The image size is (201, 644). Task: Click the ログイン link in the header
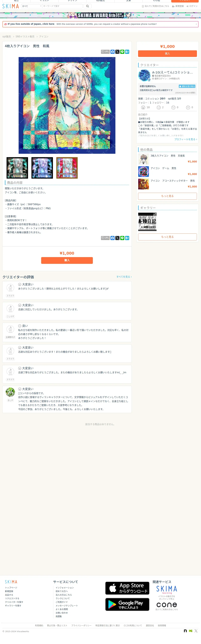(x=192, y=6)
